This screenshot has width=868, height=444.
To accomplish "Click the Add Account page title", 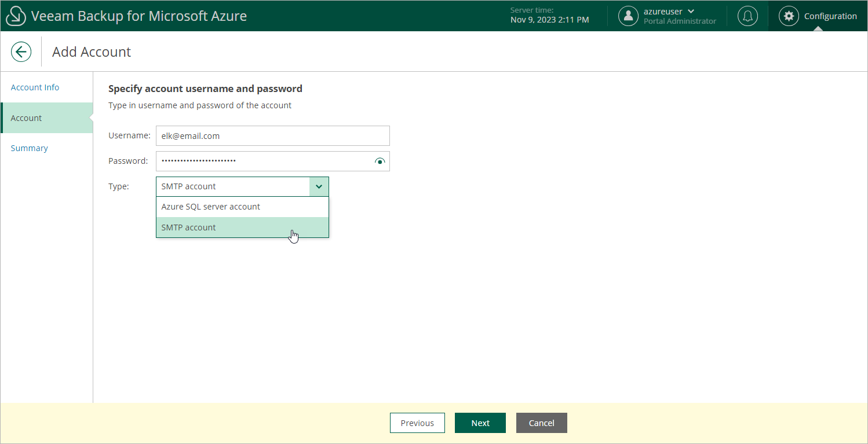I will tap(92, 52).
